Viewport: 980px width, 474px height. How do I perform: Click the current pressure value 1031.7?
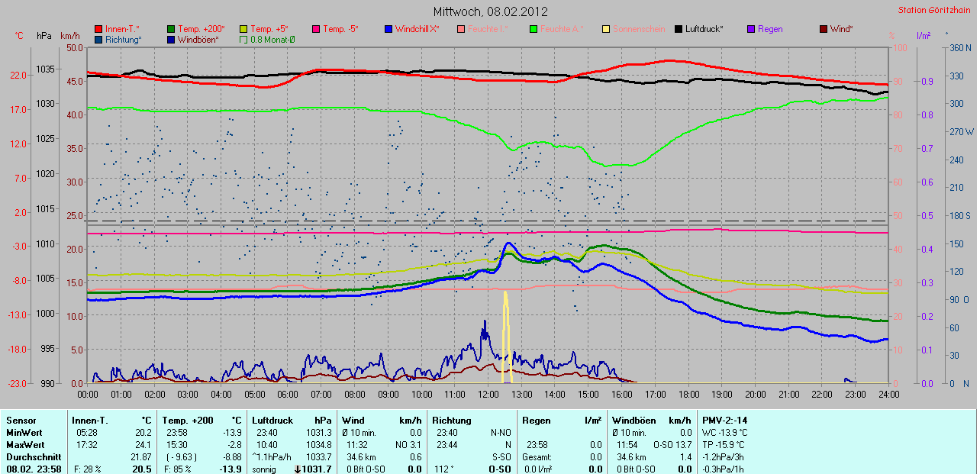(317, 469)
